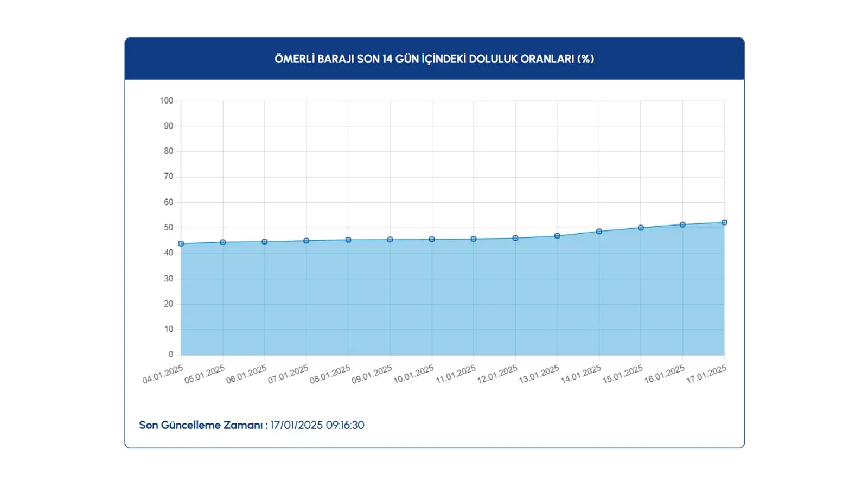Click the data point for 11.01.2025
This screenshot has width=868, height=488.
click(474, 239)
